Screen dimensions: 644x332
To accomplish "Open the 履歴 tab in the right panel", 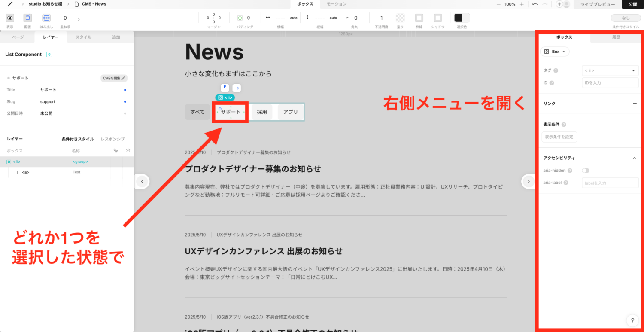I will pos(617,37).
